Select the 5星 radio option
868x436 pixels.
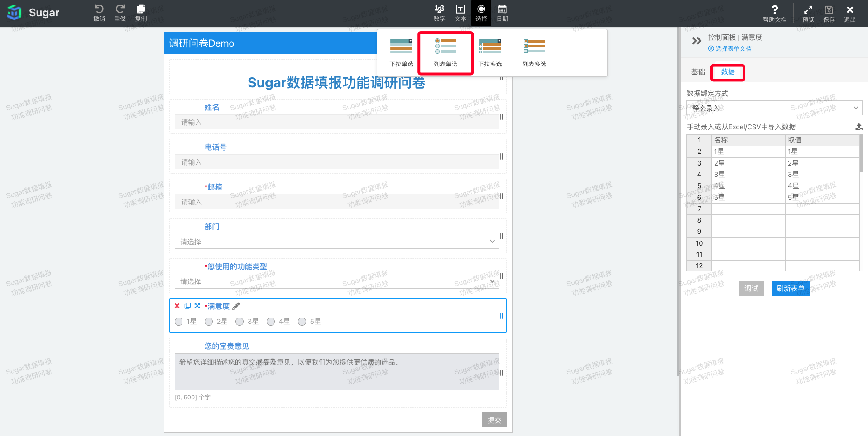pyautogui.click(x=302, y=322)
